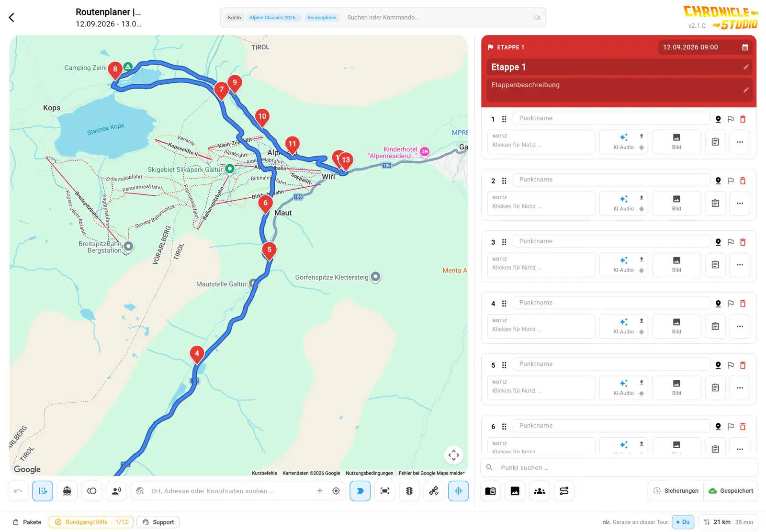Open the participants group icon
Image resolution: width=766 pixels, height=532 pixels.
[540, 491]
